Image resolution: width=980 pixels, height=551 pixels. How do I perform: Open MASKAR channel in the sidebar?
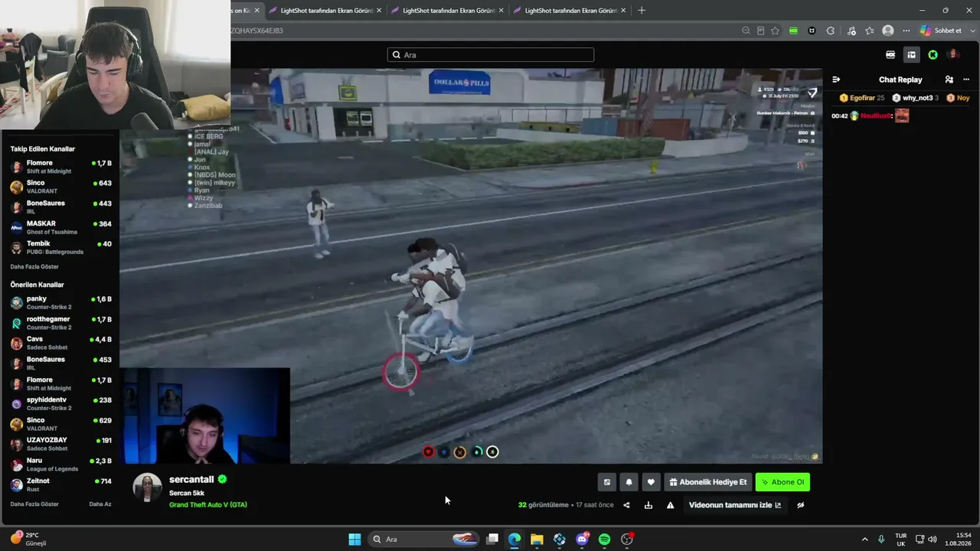[61, 227]
